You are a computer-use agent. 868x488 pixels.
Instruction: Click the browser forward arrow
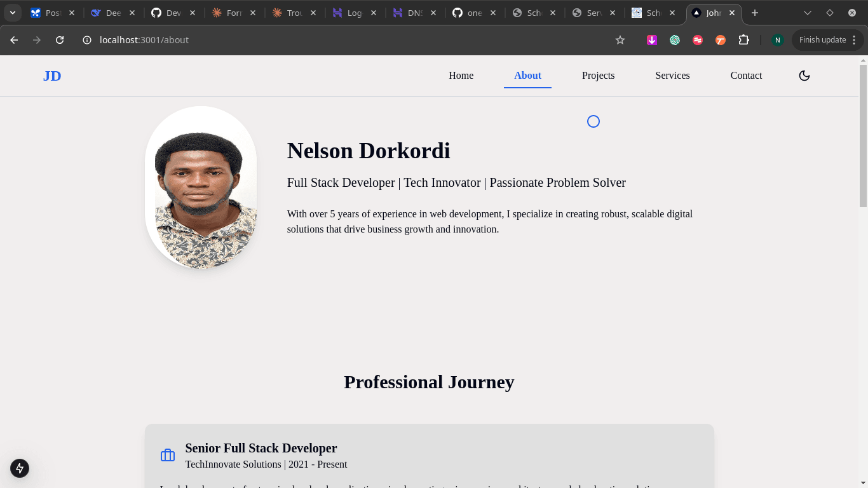point(37,40)
